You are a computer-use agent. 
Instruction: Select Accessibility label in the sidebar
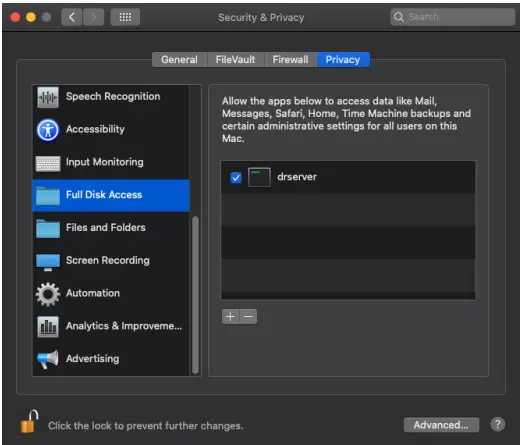(x=95, y=129)
